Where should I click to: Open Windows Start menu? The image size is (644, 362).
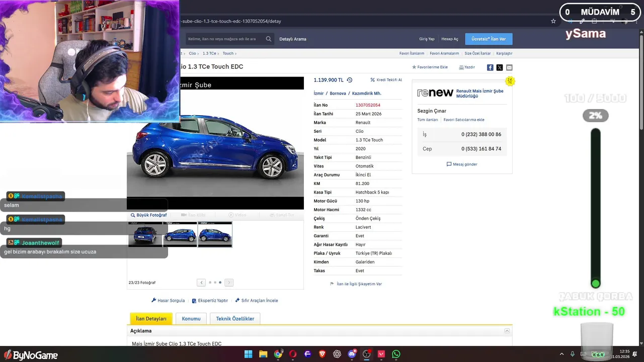pyautogui.click(x=249, y=354)
